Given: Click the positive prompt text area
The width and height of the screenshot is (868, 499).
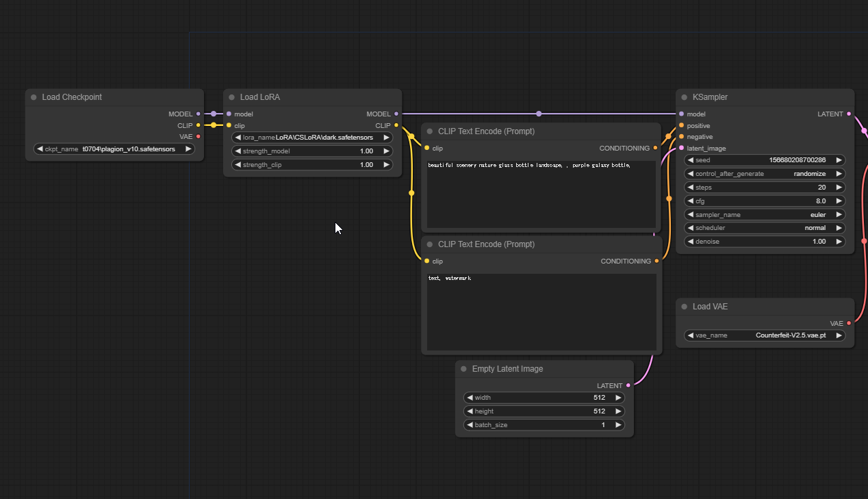Looking at the screenshot, I should click(x=541, y=195).
